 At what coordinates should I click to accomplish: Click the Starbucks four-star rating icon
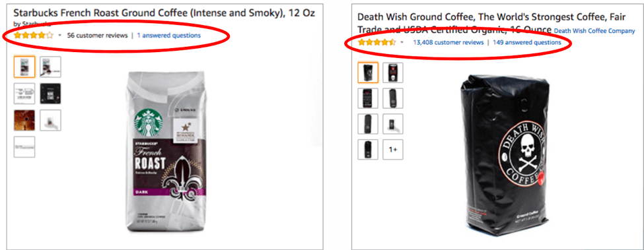34,36
